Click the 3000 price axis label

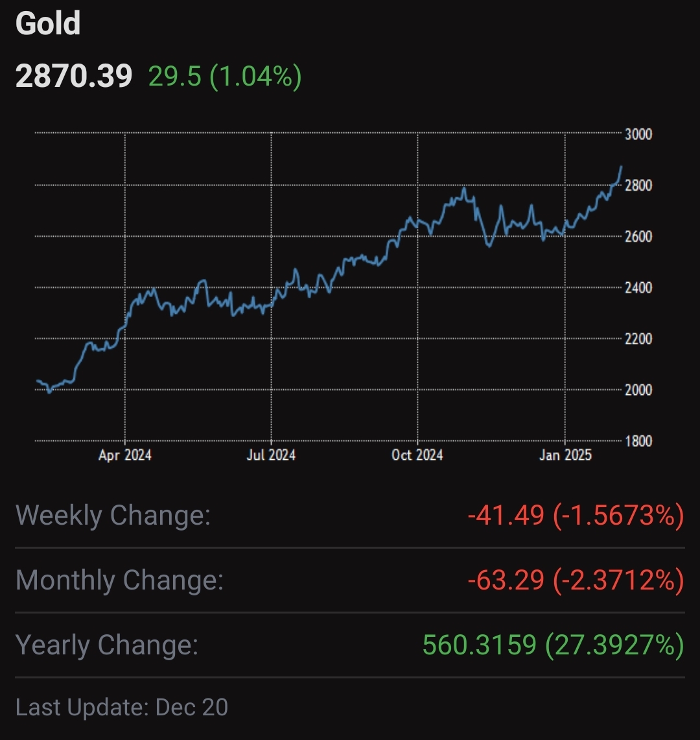[x=638, y=134]
